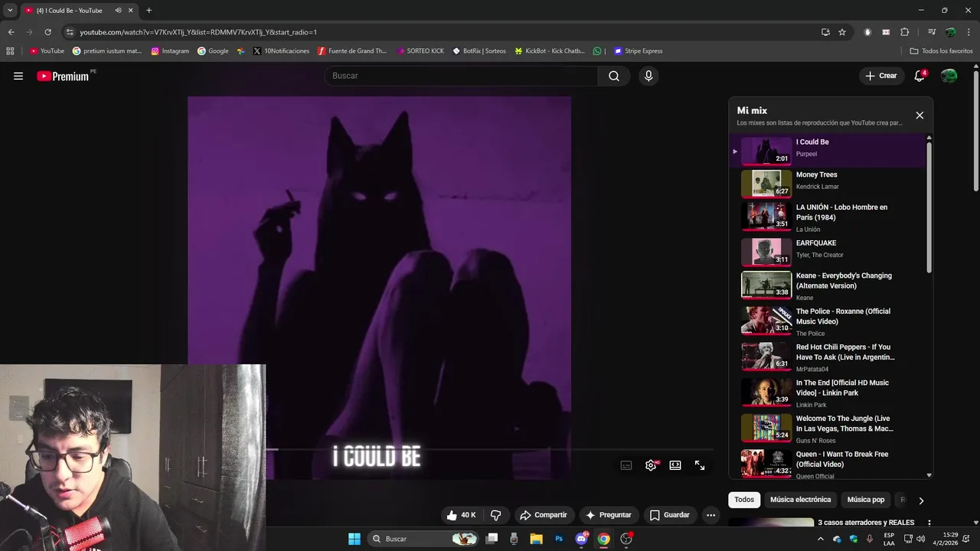The height and width of the screenshot is (551, 980).
Task: Install app icon in address bar
Action: (825, 32)
